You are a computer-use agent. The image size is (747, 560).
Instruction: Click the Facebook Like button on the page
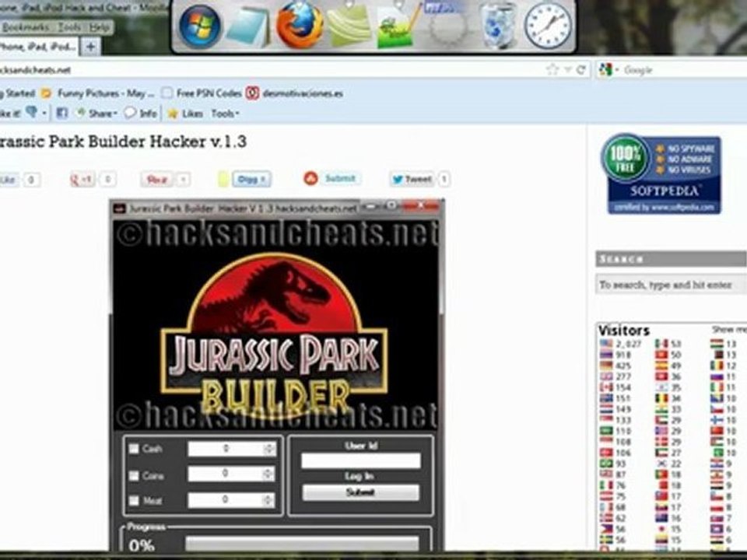(9, 180)
